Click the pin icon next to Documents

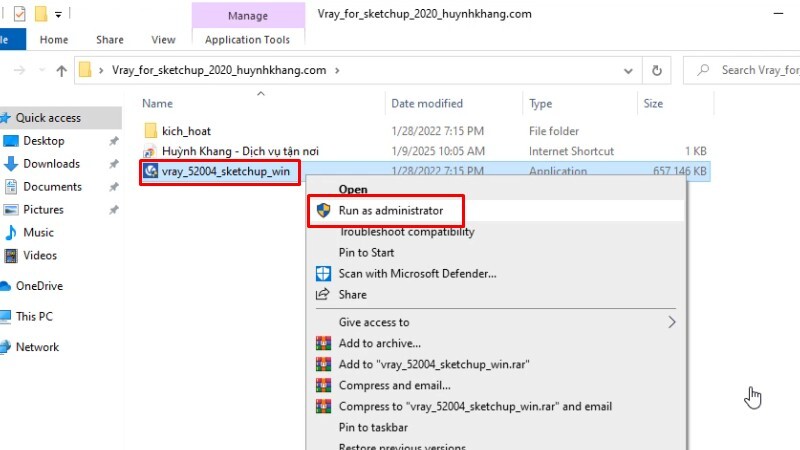[113, 187]
